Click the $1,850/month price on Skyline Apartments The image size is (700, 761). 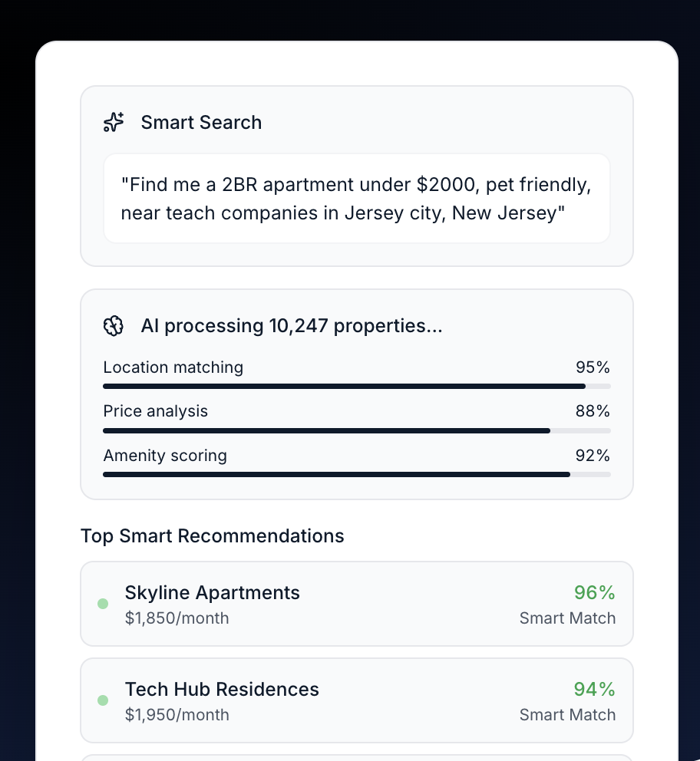pos(177,618)
